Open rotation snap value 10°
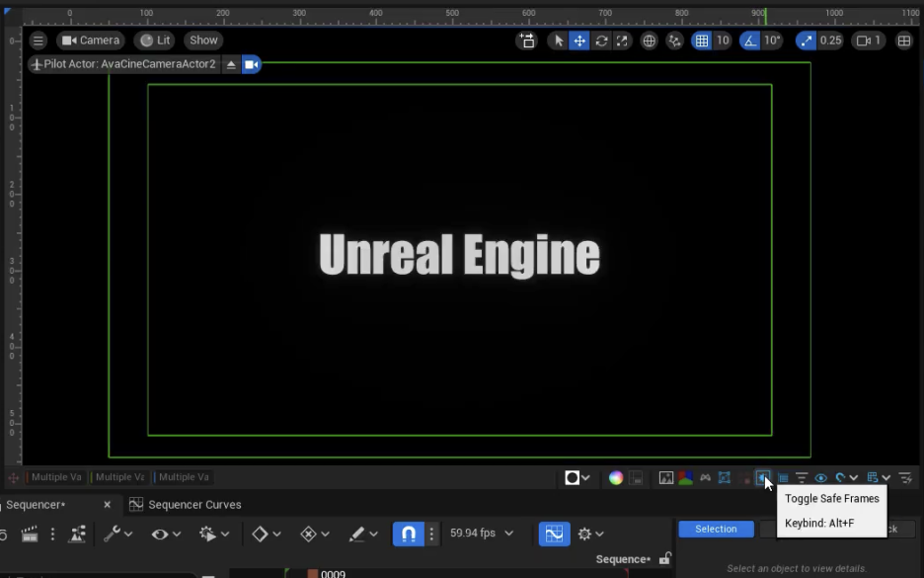This screenshot has height=578, width=924. [773, 41]
